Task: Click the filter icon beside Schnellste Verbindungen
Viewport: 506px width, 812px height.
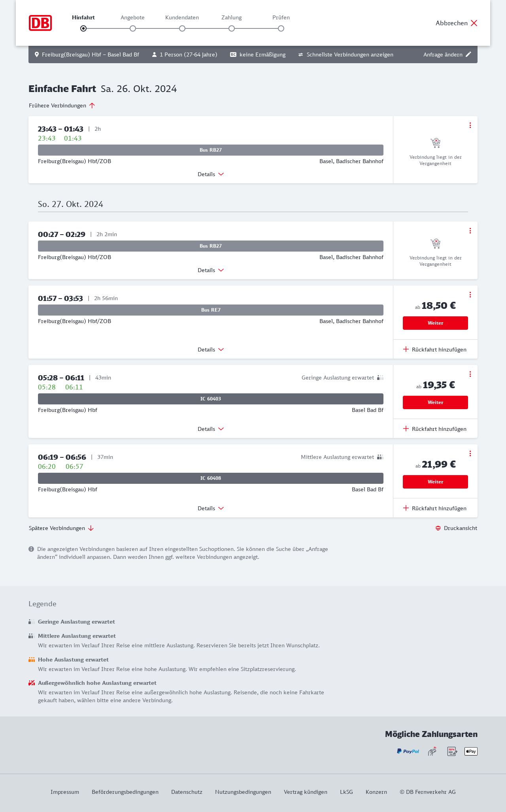Action: tap(301, 55)
